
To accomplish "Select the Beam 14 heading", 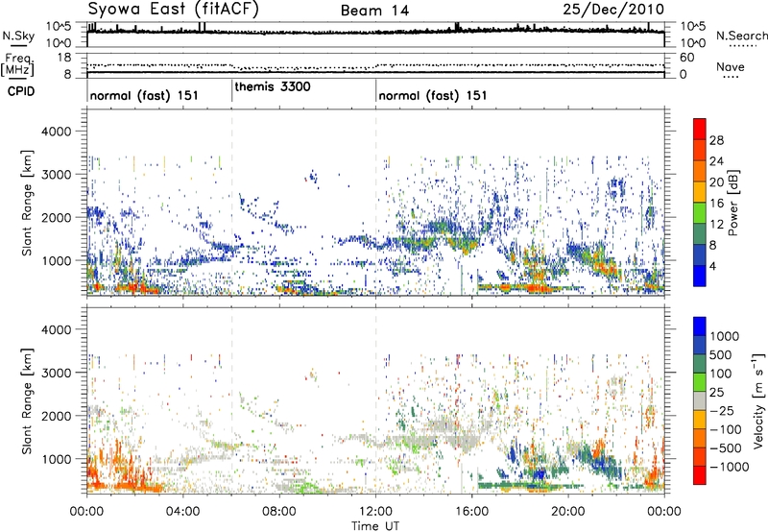I will click(374, 11).
